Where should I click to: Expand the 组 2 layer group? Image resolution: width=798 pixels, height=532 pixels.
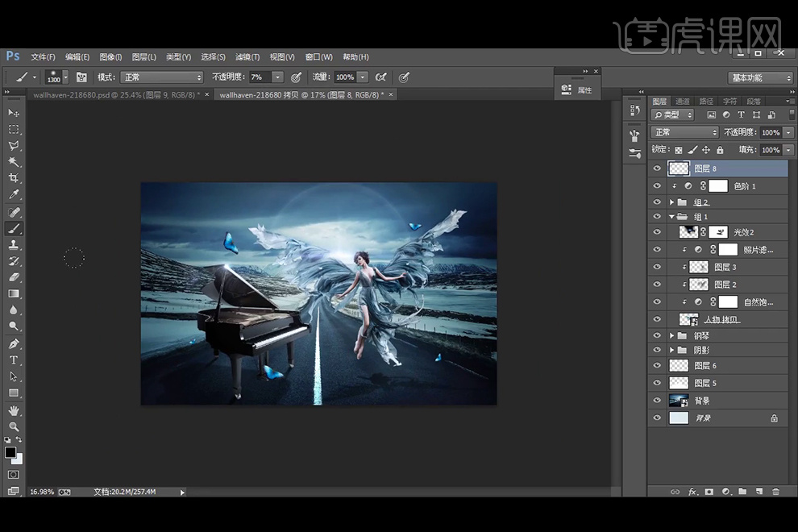tap(672, 202)
